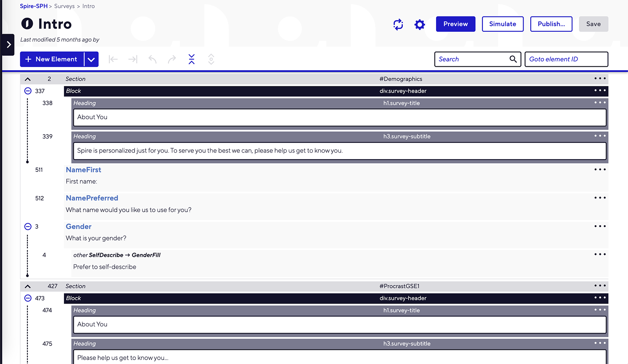Click the undo arrow icon
The image size is (628, 364).
coord(152,59)
